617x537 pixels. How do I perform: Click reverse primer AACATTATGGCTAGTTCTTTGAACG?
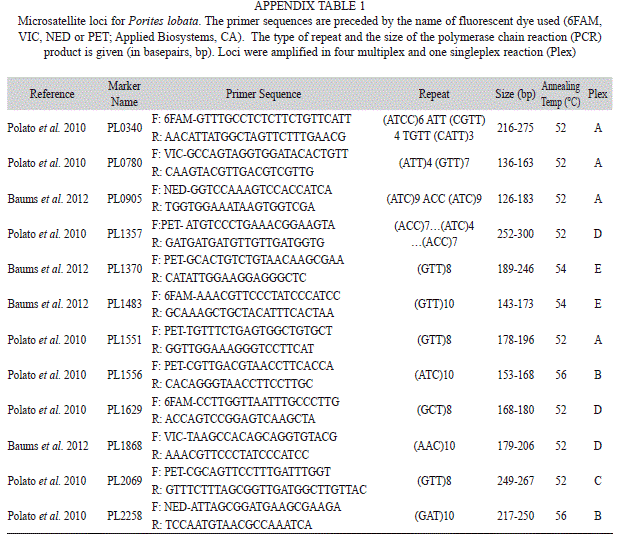pyautogui.click(x=255, y=137)
